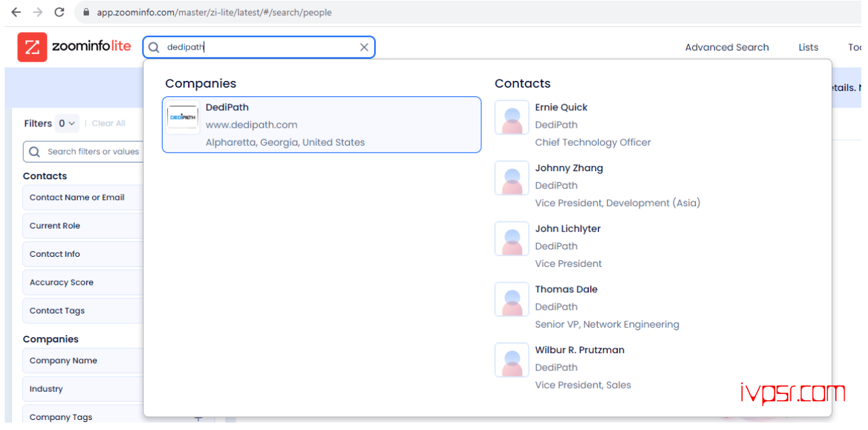Screen dimensions: 868x430
Task: Click the padlock site info icon
Action: (x=86, y=12)
